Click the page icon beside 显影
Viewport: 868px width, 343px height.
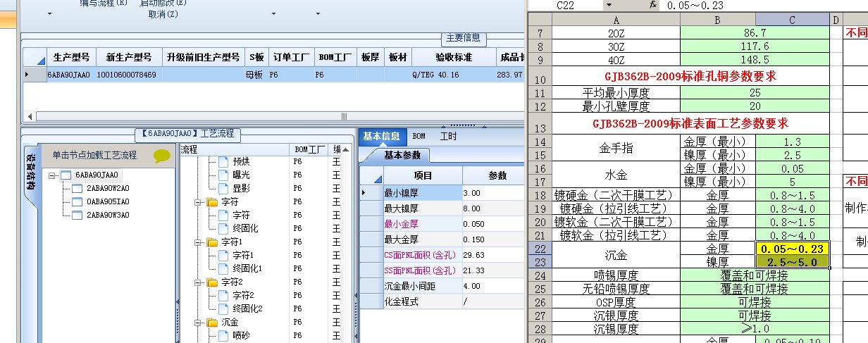(x=223, y=189)
